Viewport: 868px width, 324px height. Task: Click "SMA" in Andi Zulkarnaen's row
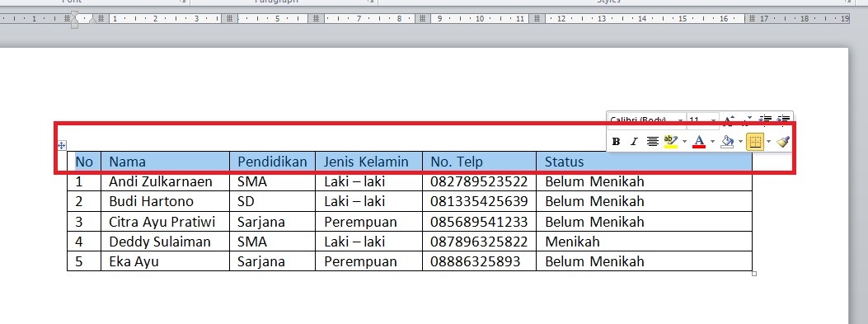[x=252, y=181]
